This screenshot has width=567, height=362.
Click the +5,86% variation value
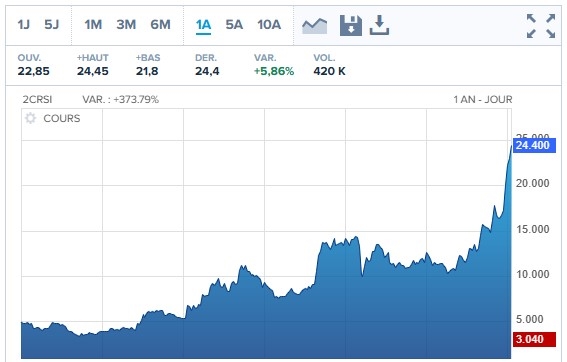click(x=274, y=71)
